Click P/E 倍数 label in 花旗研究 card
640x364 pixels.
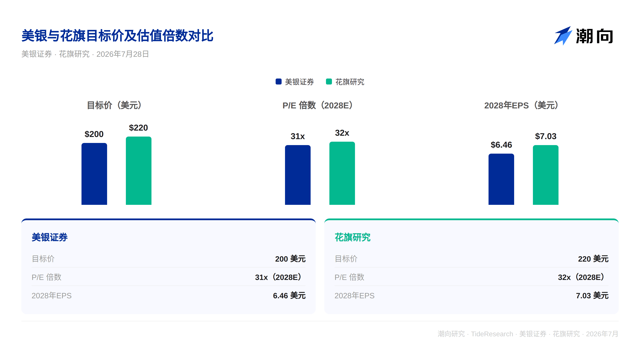click(349, 277)
